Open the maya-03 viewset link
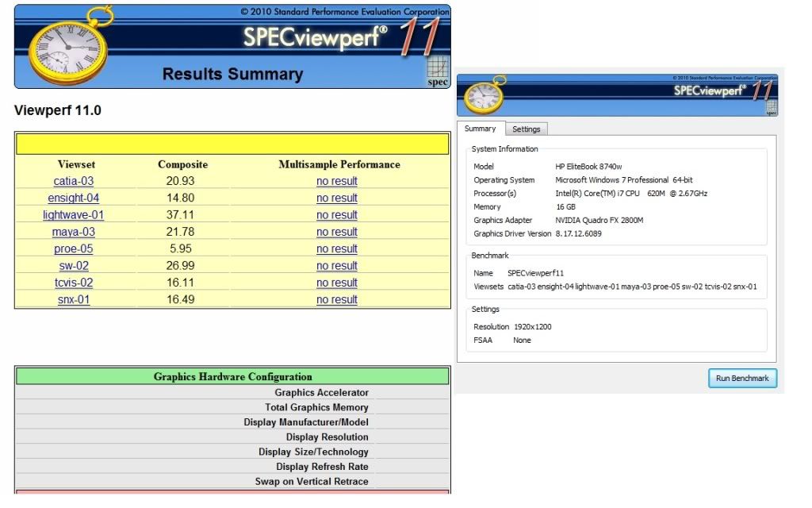Screen dimensions: 812x508 coord(74,232)
